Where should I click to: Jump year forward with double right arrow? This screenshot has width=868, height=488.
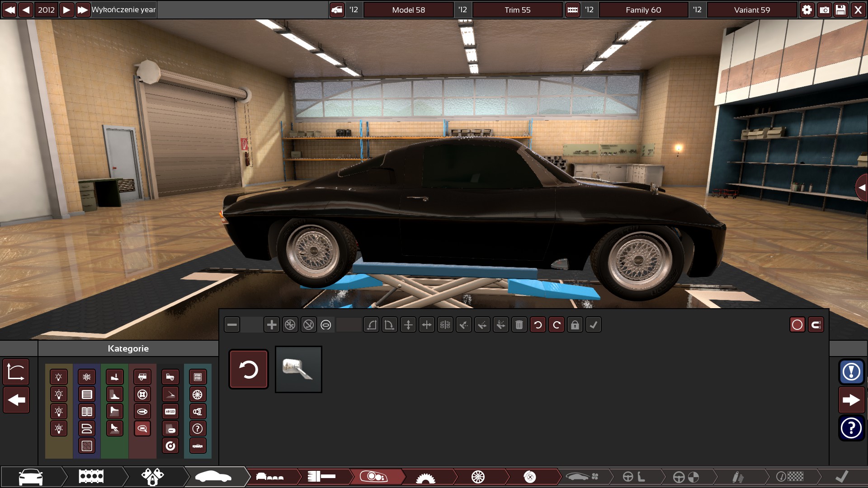83,9
